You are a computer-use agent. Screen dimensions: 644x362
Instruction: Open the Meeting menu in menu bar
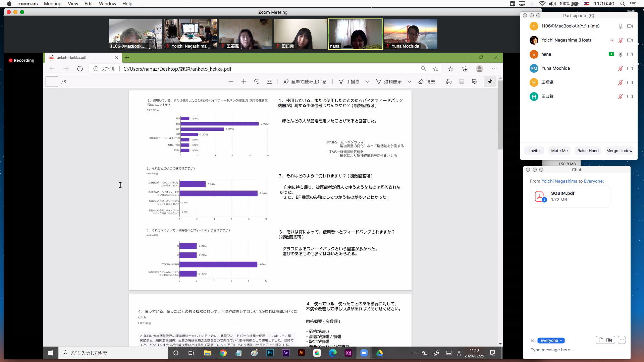(52, 4)
